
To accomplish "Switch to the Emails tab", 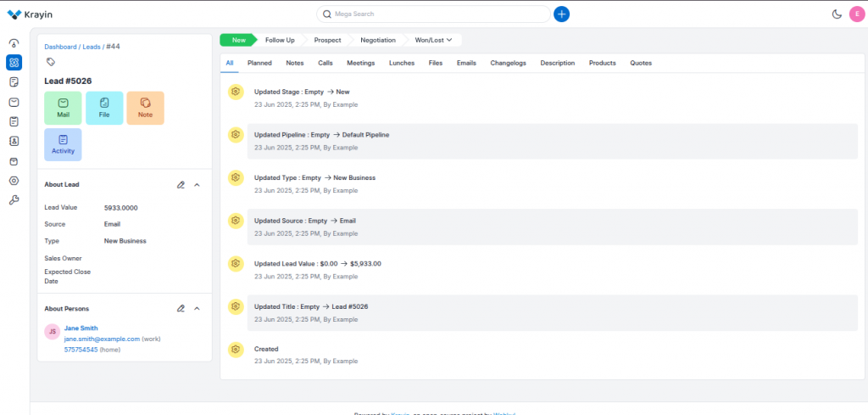I will 467,63.
